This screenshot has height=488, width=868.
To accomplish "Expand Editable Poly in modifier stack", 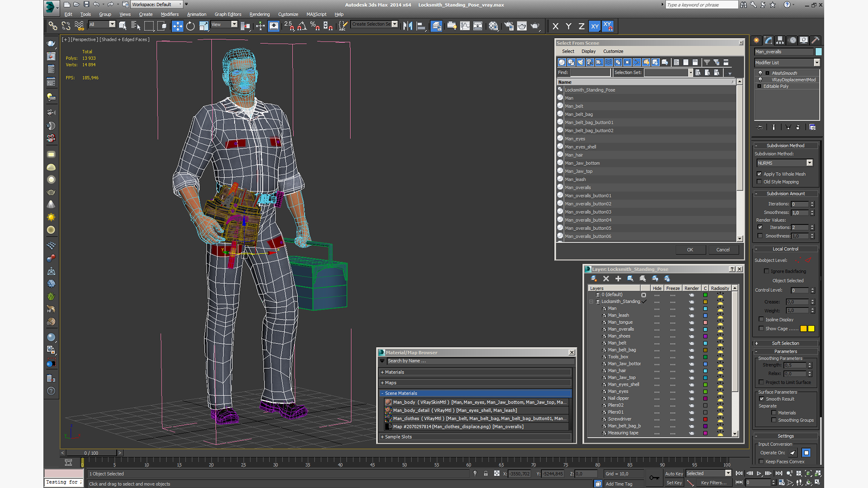I will tap(759, 86).
